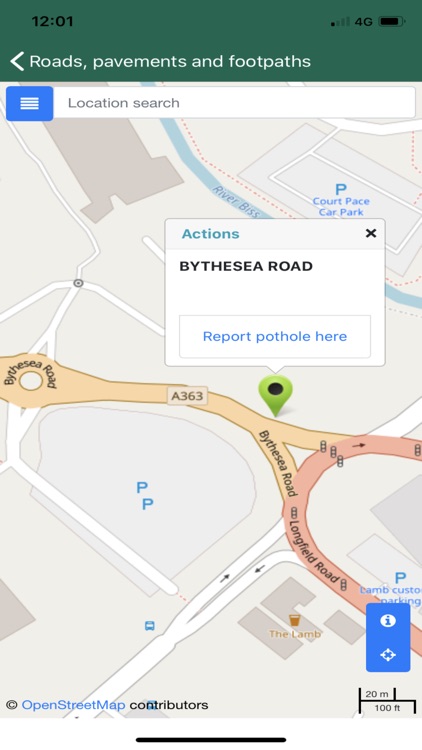The width and height of the screenshot is (422, 750).
Task: Tap the Court Pace Car Park icon
Action: click(x=341, y=189)
